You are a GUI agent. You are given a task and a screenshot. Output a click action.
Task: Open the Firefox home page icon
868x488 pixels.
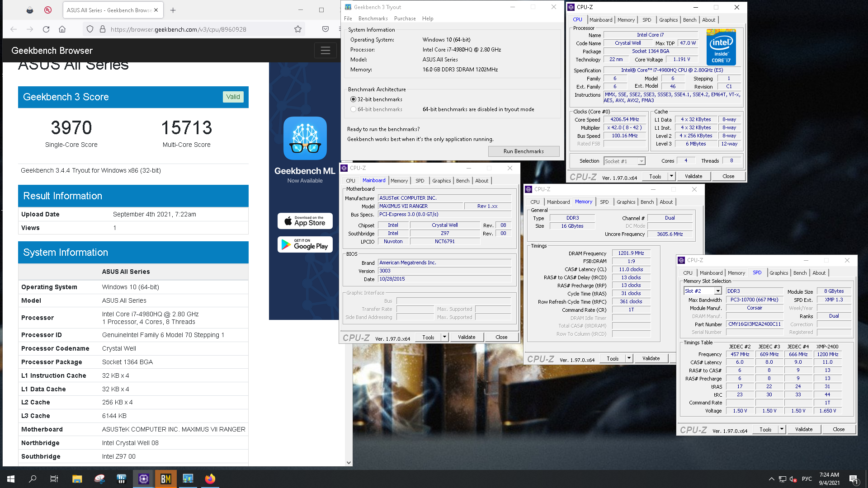click(x=62, y=29)
